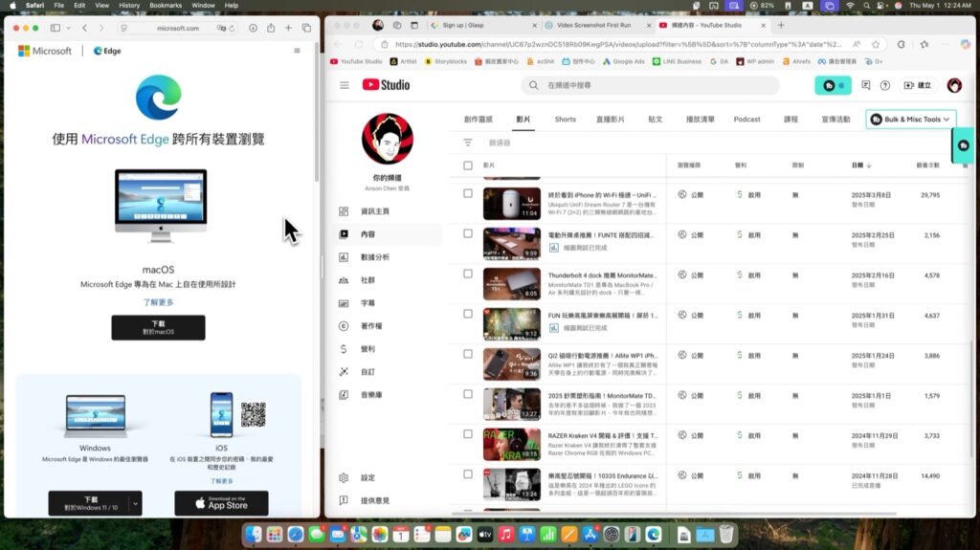Image resolution: width=980 pixels, height=550 pixels.
Task: Check the 10335 Endurance video checkbox
Action: 467,474
